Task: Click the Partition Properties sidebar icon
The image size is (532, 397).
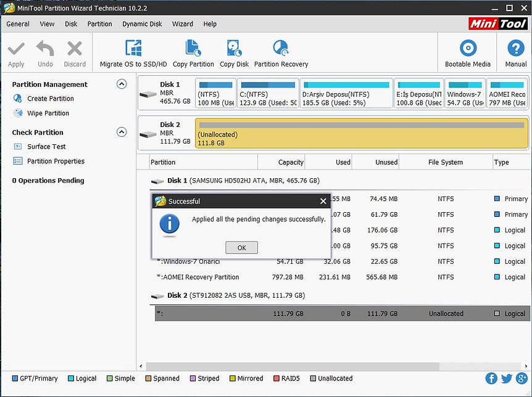Action: coord(18,161)
